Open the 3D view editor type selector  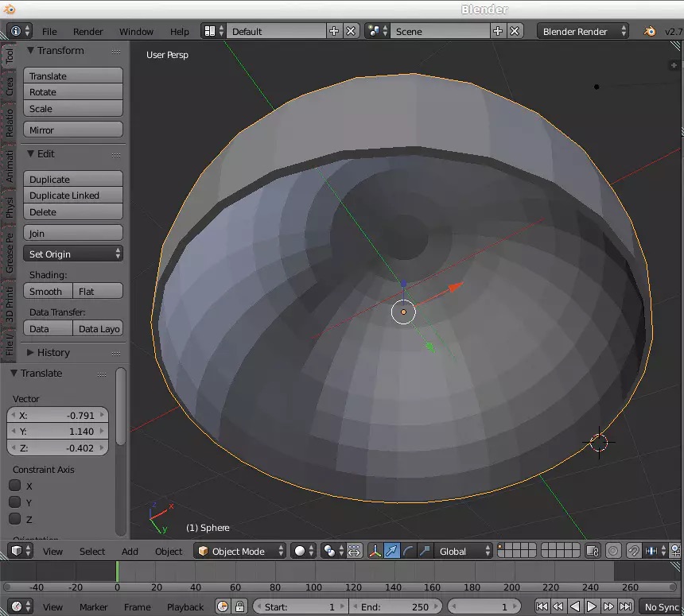tap(19, 551)
